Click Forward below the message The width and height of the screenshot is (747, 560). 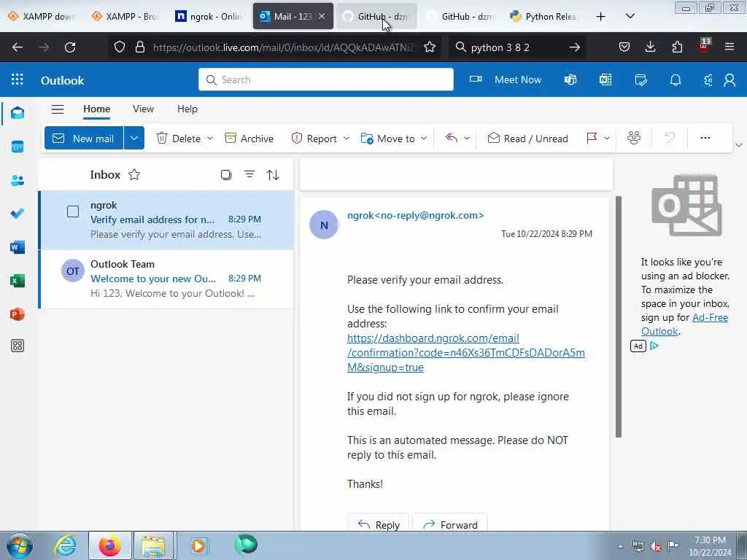coord(450,524)
